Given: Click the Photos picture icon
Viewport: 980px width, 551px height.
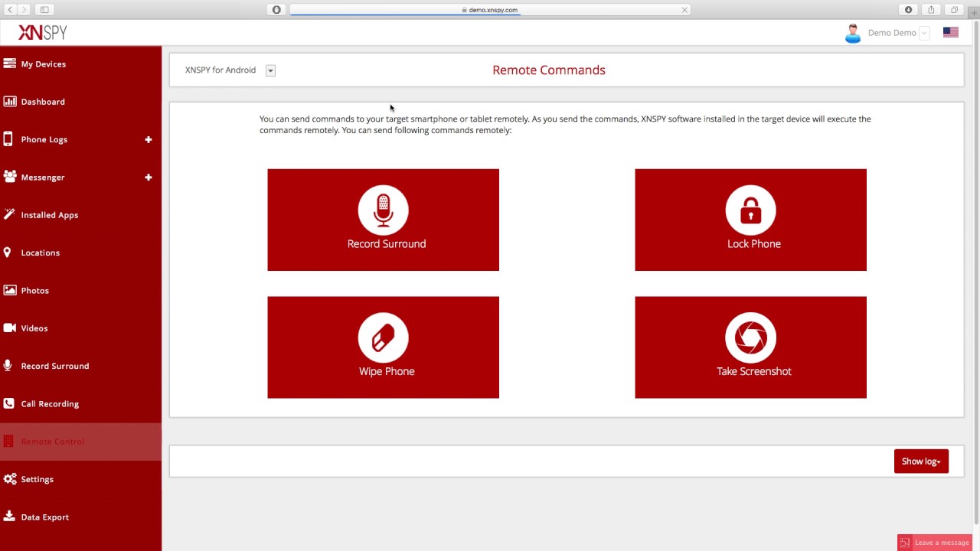Looking at the screenshot, I should (9, 290).
